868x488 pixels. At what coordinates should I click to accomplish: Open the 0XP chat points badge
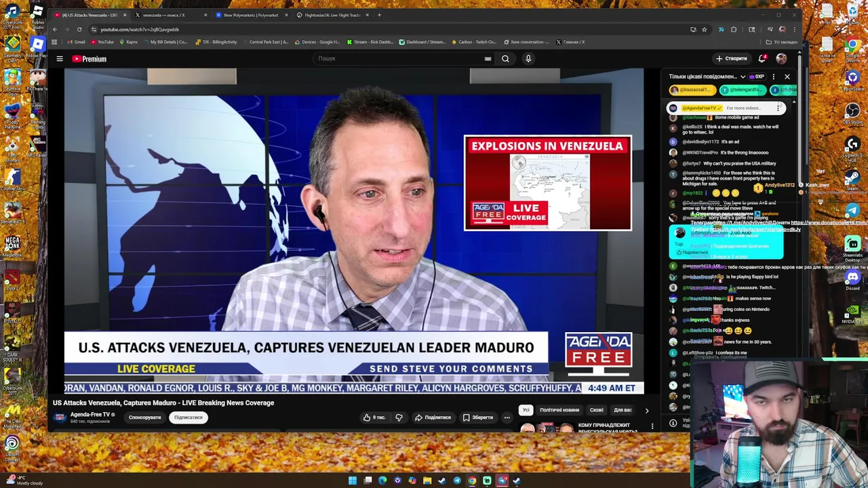pos(758,77)
